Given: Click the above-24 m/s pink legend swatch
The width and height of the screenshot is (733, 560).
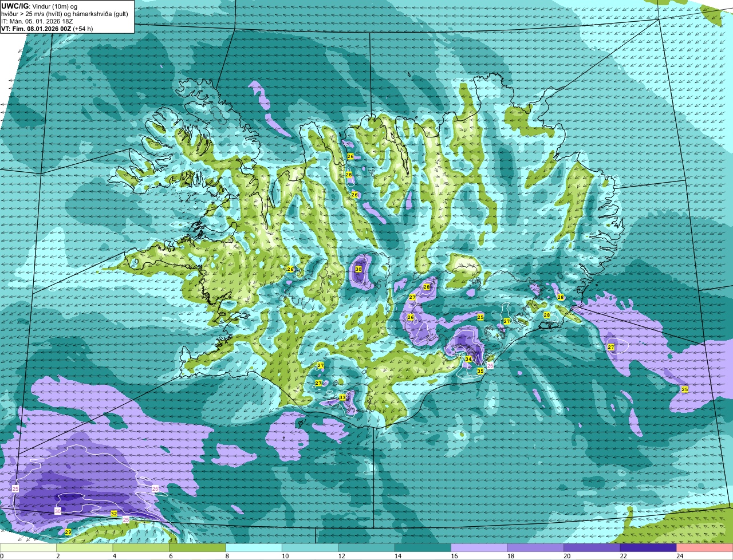Looking at the screenshot, I should click(x=705, y=548).
